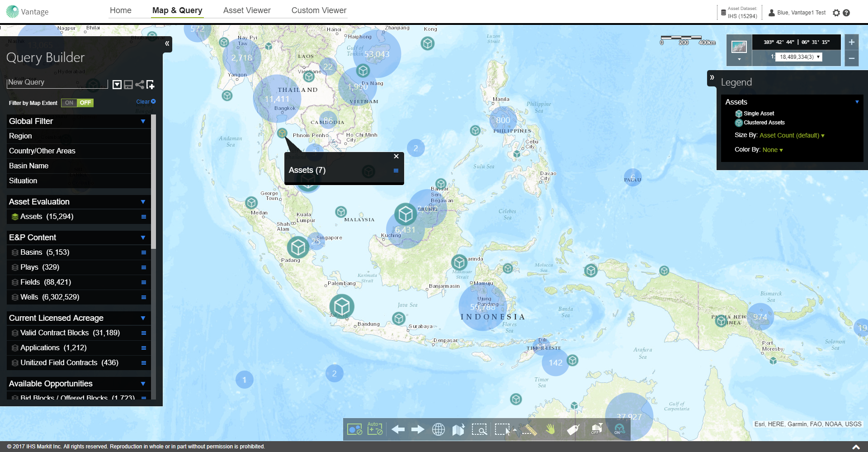The width and height of the screenshot is (868, 452).
Task: Toggle the building filter OFF button
Action: click(x=597, y=429)
